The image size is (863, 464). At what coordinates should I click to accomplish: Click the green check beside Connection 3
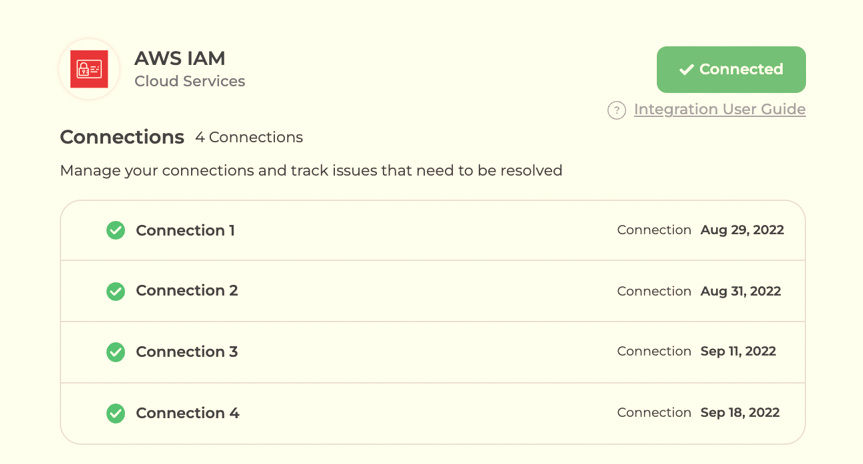tap(116, 352)
